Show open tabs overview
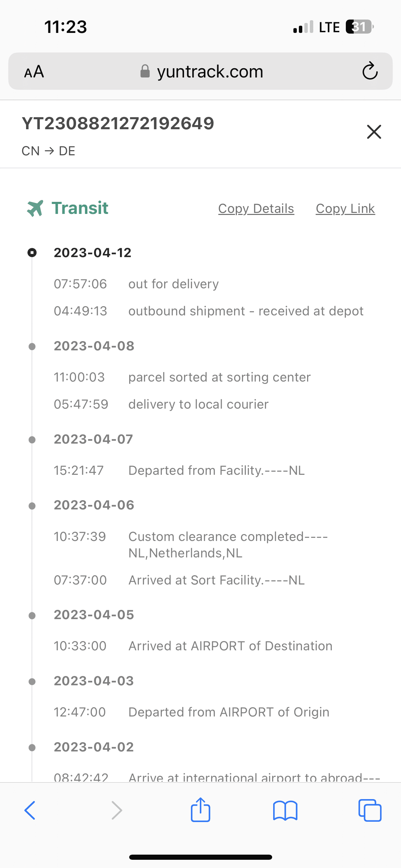 370,810
